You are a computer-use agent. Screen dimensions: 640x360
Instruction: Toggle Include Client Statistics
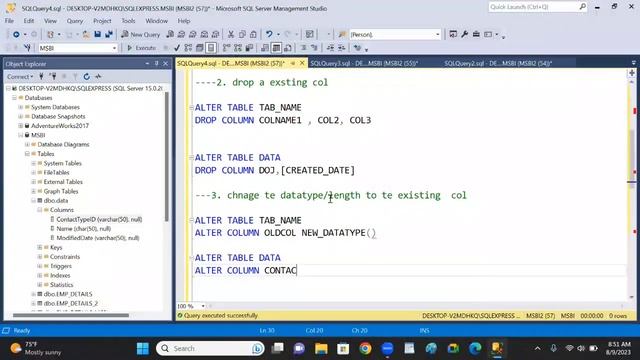pos(249,48)
